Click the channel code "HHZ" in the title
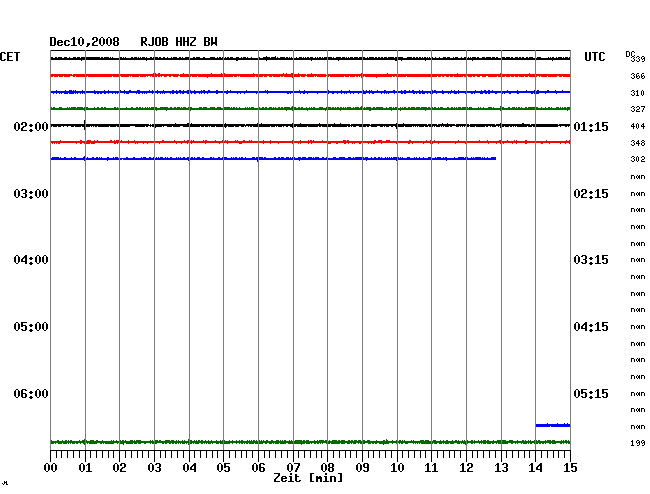 tap(186, 42)
